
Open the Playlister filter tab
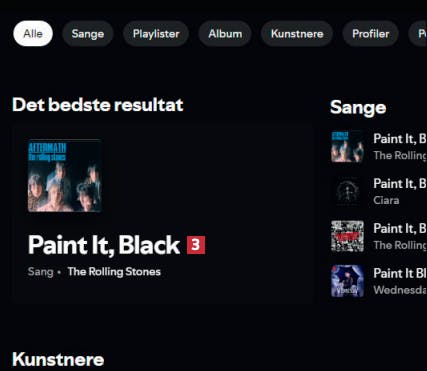[156, 34]
